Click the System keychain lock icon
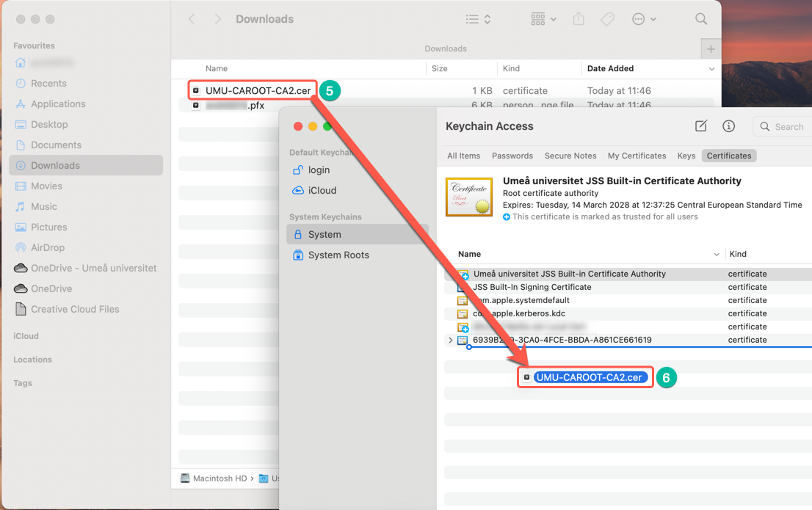This screenshot has height=510, width=812. pos(298,235)
